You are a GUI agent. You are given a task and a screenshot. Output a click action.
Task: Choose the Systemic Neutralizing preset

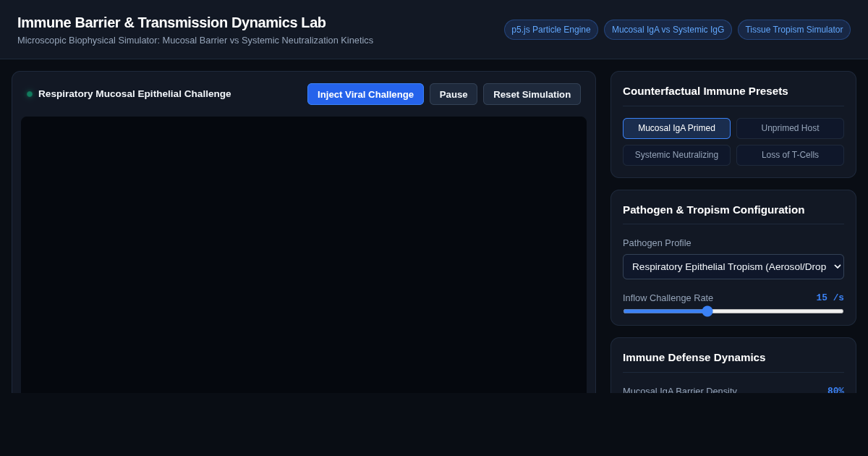[676, 155]
